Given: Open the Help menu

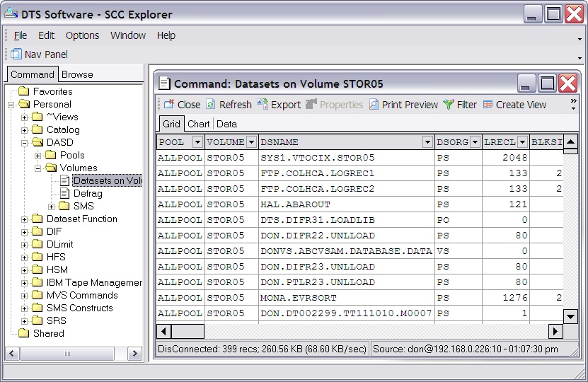Looking at the screenshot, I should (x=166, y=35).
